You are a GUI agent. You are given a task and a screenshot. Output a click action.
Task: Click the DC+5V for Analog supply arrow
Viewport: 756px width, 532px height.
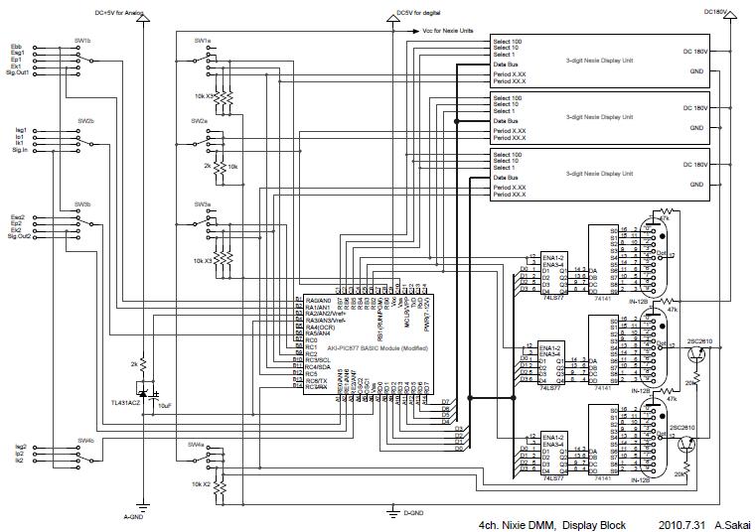pos(144,18)
